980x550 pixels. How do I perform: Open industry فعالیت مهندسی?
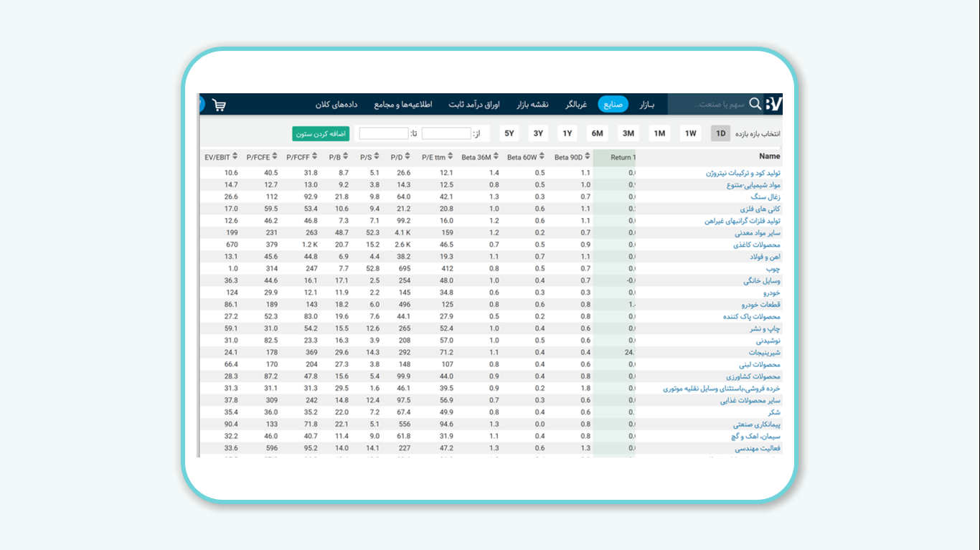click(x=758, y=448)
